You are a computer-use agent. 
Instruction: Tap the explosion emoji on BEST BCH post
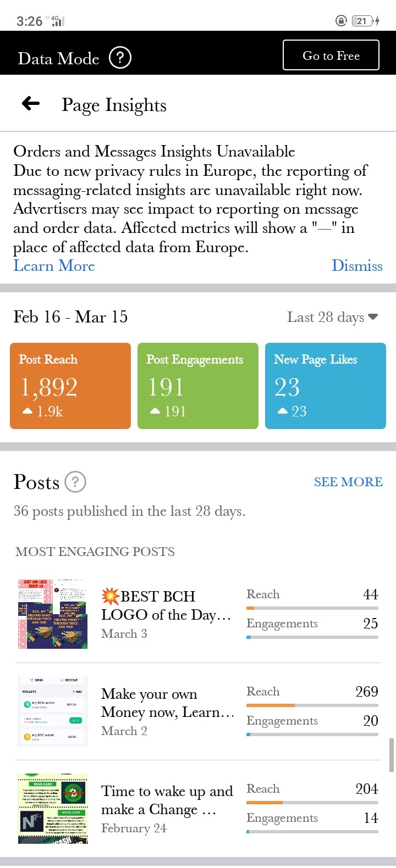[111, 596]
